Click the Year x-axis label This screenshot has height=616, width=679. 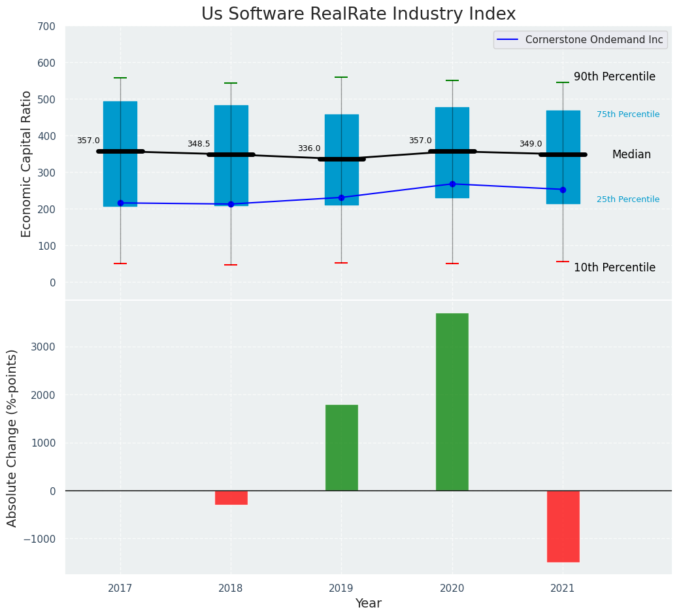368,603
